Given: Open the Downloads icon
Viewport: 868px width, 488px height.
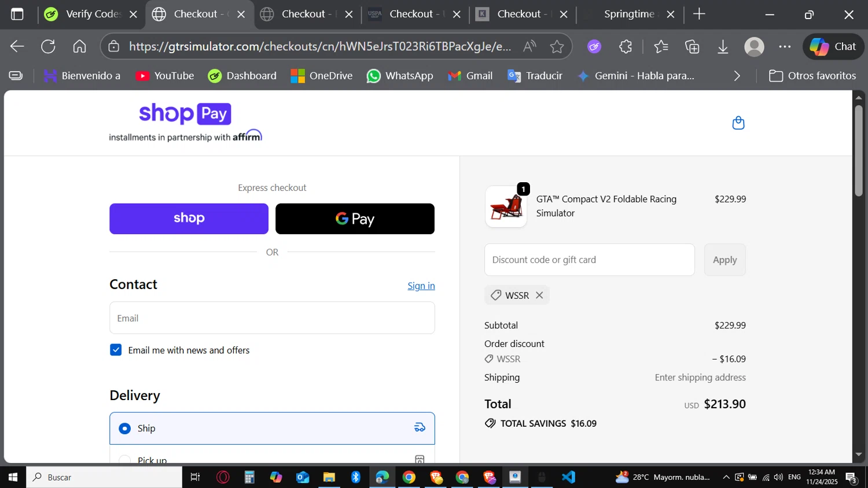Looking at the screenshot, I should (723, 46).
